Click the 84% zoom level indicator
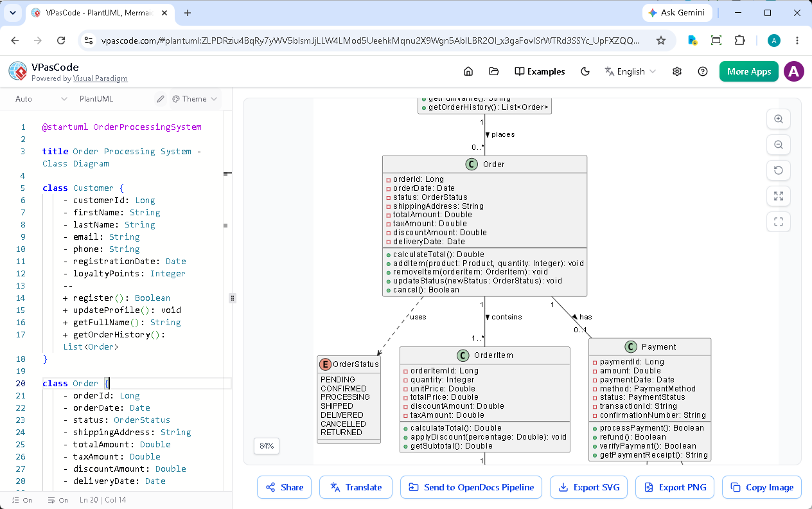Screen dimensions: 812x509 click(x=267, y=445)
